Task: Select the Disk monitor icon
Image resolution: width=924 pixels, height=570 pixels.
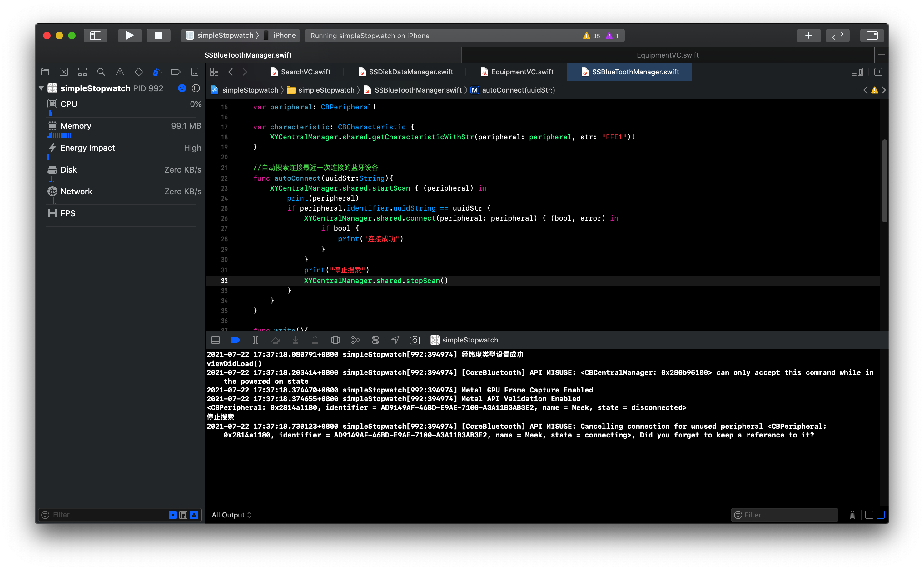Action: (53, 170)
